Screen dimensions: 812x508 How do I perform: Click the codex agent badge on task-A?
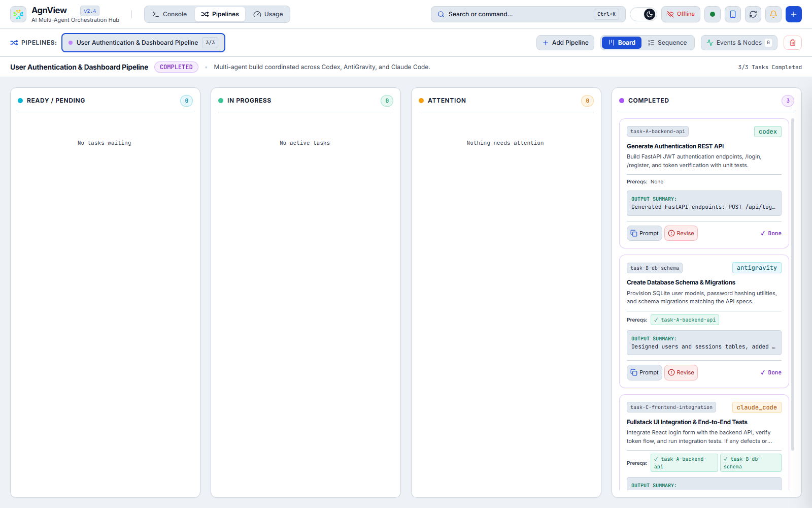click(x=767, y=132)
